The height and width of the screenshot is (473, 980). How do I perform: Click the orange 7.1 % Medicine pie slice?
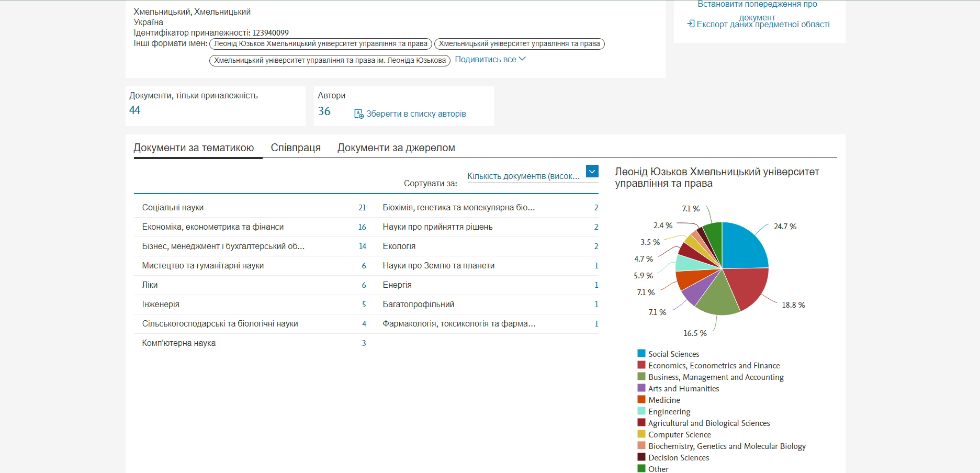pyautogui.click(x=691, y=278)
